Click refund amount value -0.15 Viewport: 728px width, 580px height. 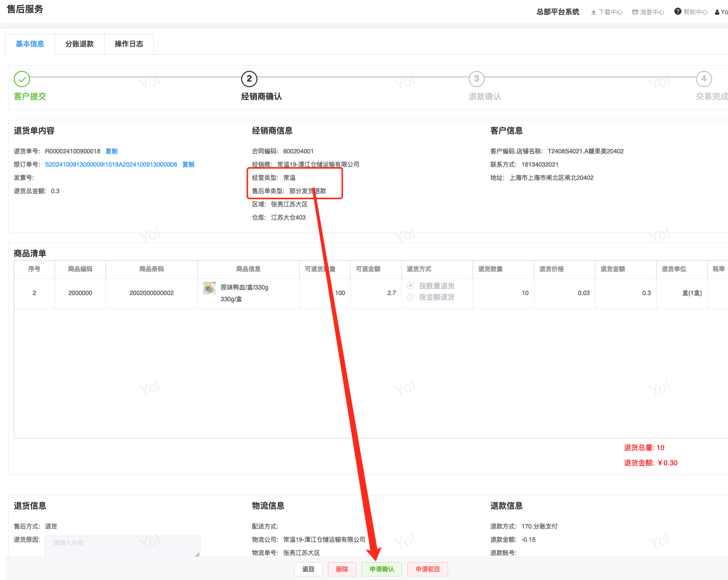529,540
